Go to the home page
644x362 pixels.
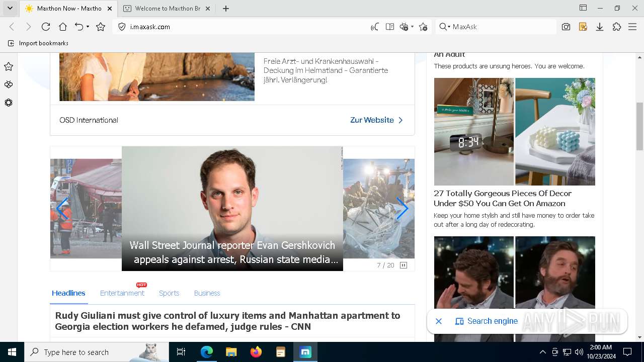pyautogui.click(x=63, y=27)
